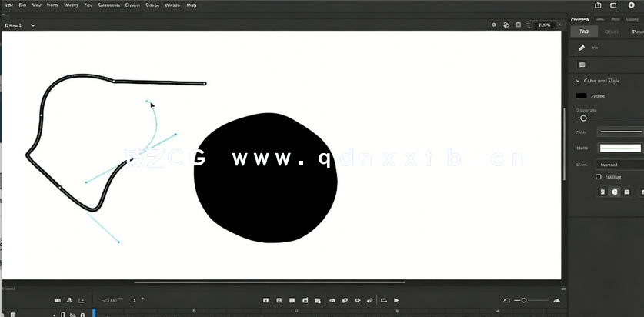Click the graph icon left of frame counter

[x=82, y=301]
